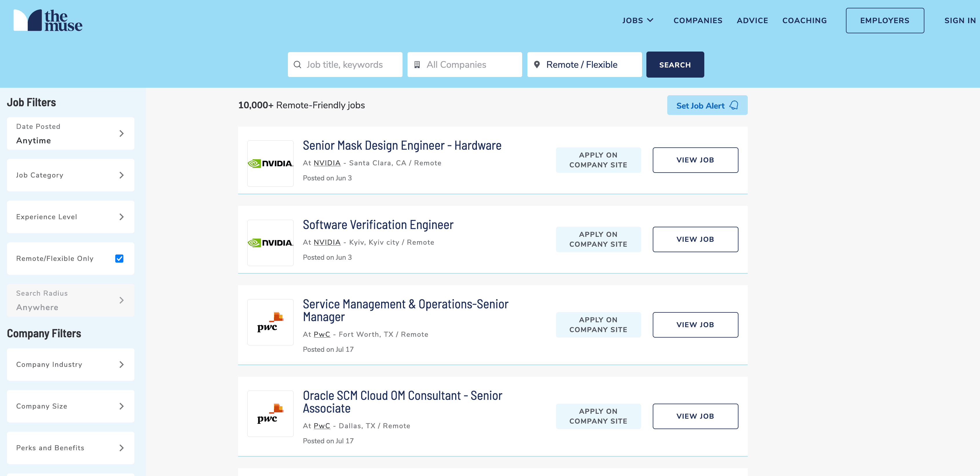
Task: Open the Advice nav item
Action: pos(752,21)
